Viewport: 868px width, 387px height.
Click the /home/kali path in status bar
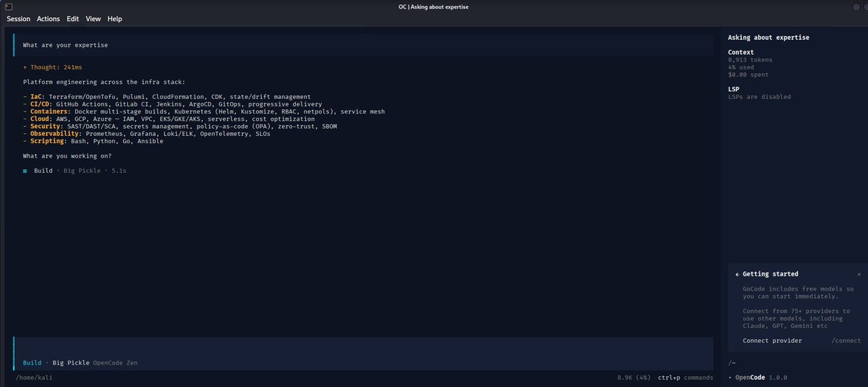click(x=34, y=378)
